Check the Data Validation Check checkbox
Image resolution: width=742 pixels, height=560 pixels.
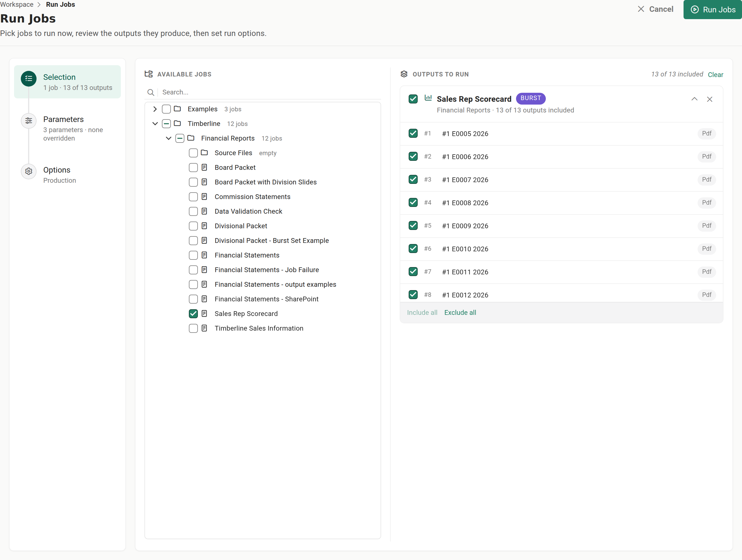pyautogui.click(x=193, y=211)
